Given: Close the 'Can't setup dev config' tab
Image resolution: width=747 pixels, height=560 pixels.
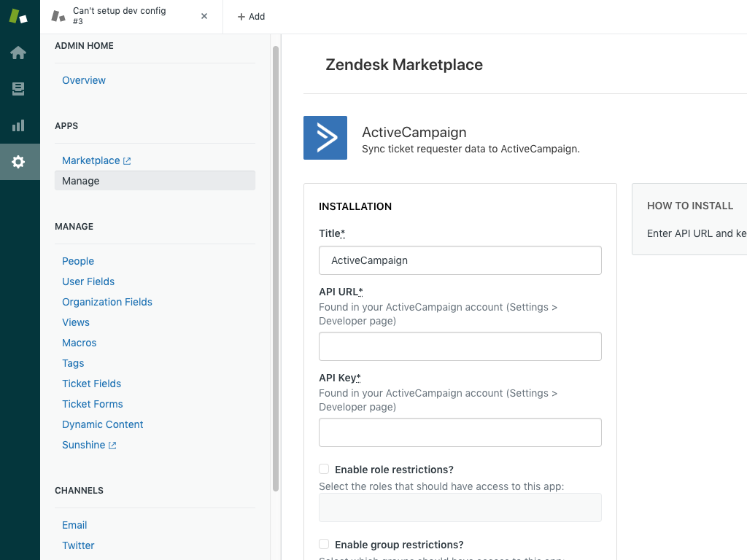Looking at the screenshot, I should point(204,16).
